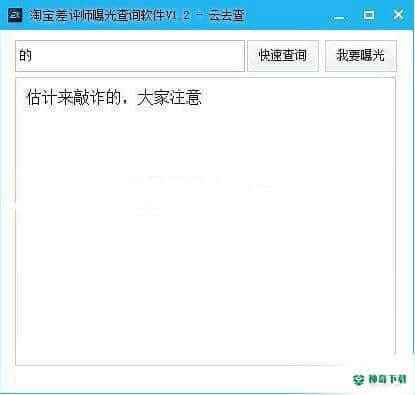The width and height of the screenshot is (415, 395).
Task: Focus the search input containing 的
Action: pyautogui.click(x=130, y=56)
